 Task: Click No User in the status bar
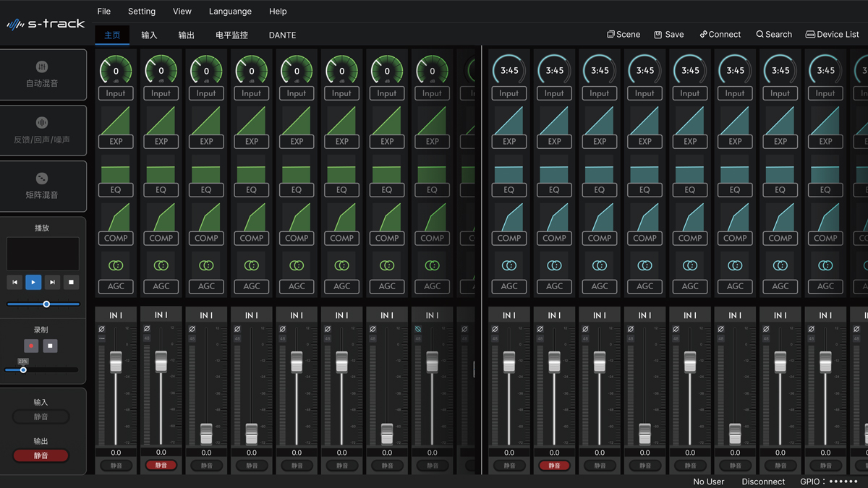point(708,481)
